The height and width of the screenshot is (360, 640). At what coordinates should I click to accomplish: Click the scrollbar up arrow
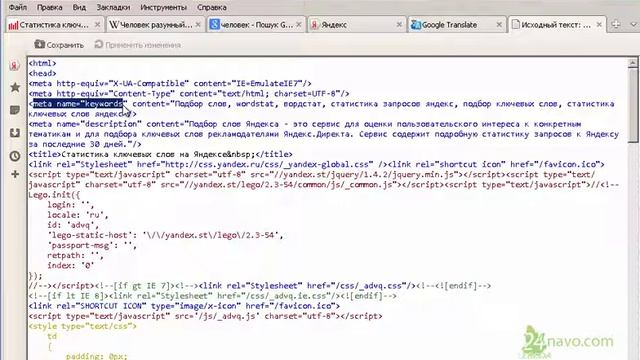tap(633, 62)
